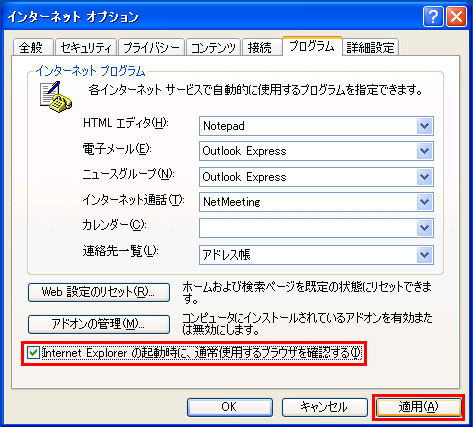Click the ニュースグループ Outlook Express field
This screenshot has width=473, height=427.
coord(316,177)
